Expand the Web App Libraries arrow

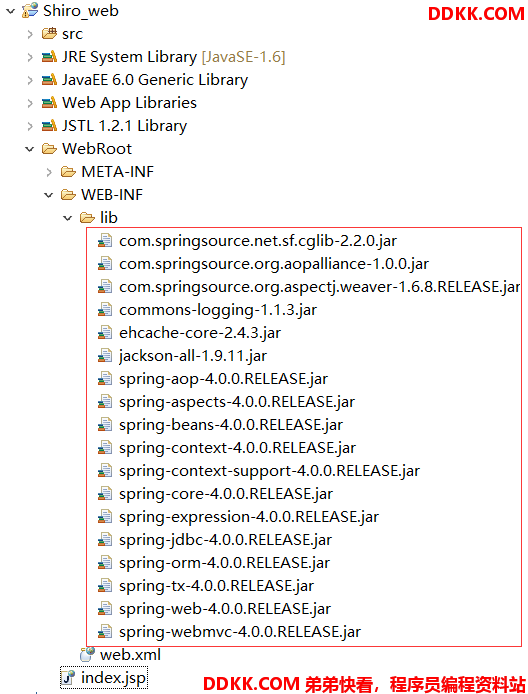30,103
